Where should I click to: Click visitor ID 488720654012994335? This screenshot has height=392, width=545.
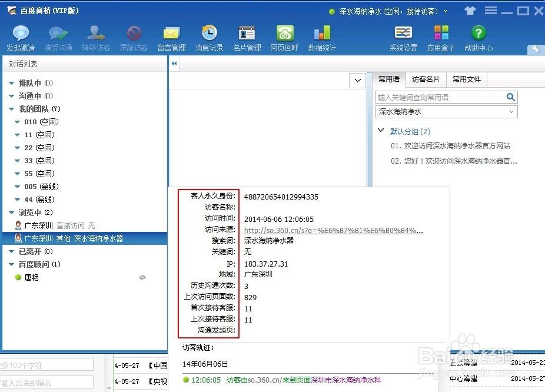point(281,197)
